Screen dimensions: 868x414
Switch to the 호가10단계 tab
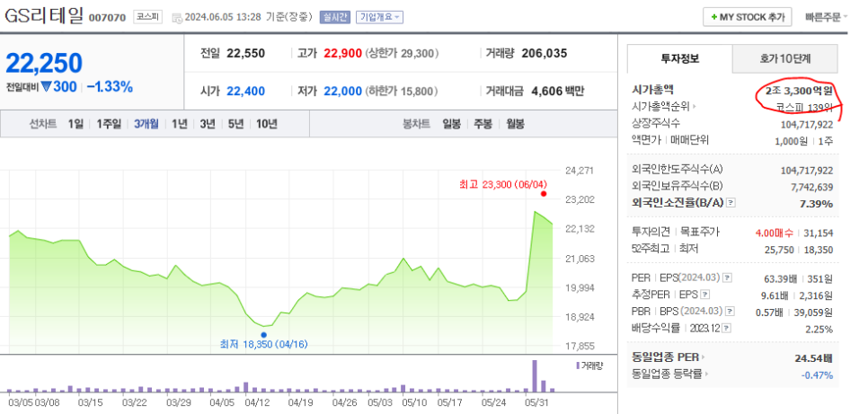pos(785,58)
